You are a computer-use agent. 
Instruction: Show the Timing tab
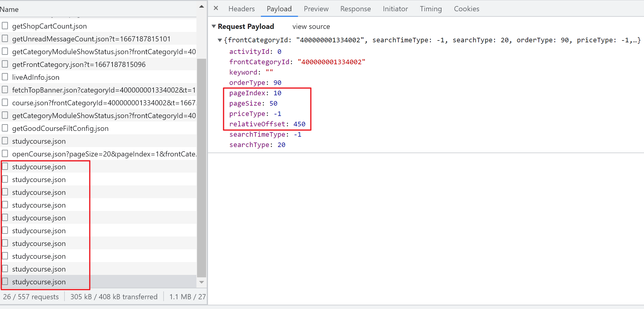(431, 9)
